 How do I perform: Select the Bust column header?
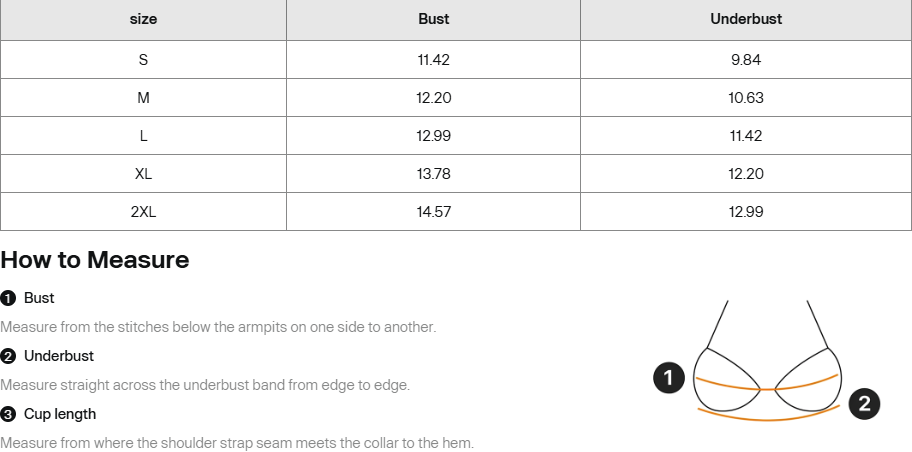(x=433, y=19)
